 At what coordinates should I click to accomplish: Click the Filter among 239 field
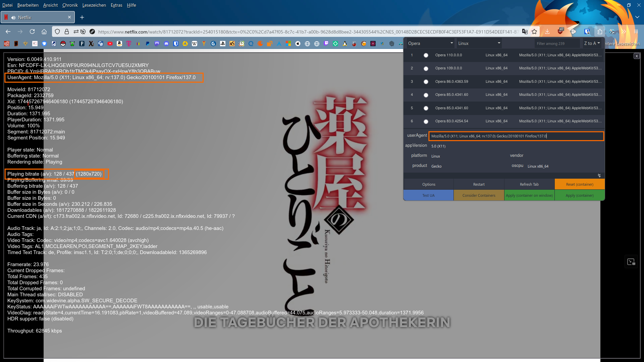coord(557,44)
